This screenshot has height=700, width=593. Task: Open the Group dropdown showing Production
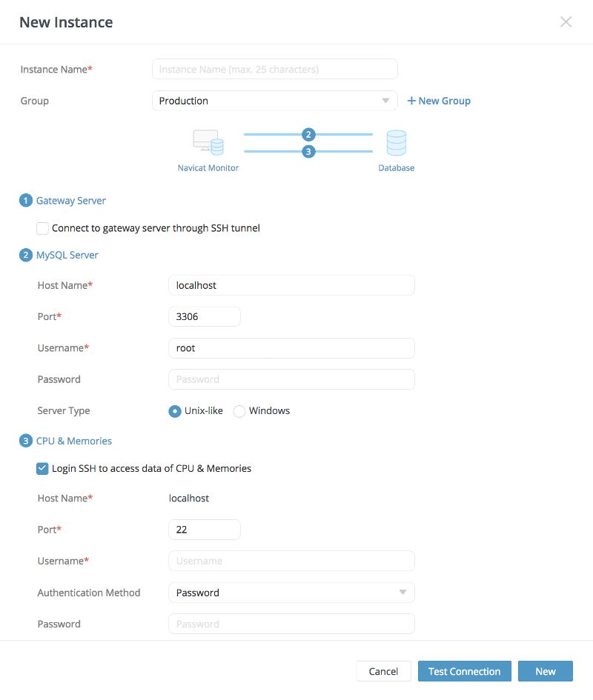[x=275, y=101]
